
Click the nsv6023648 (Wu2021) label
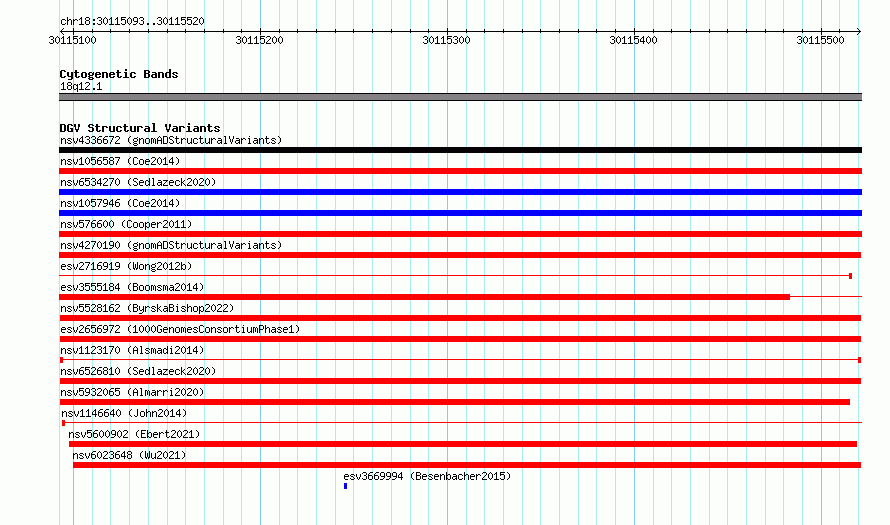[x=129, y=455]
